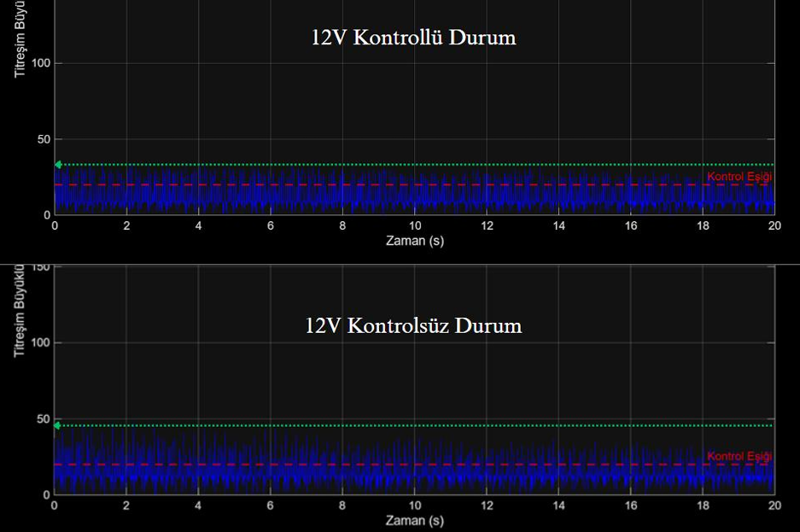The height and width of the screenshot is (532, 800).
Task: Click the green triangle marker in the bottom plot
Action: pos(58,425)
